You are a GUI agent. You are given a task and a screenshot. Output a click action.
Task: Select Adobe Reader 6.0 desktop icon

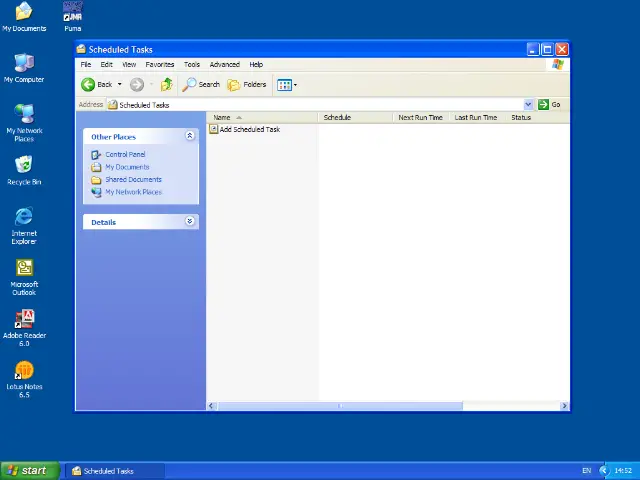coord(24,328)
